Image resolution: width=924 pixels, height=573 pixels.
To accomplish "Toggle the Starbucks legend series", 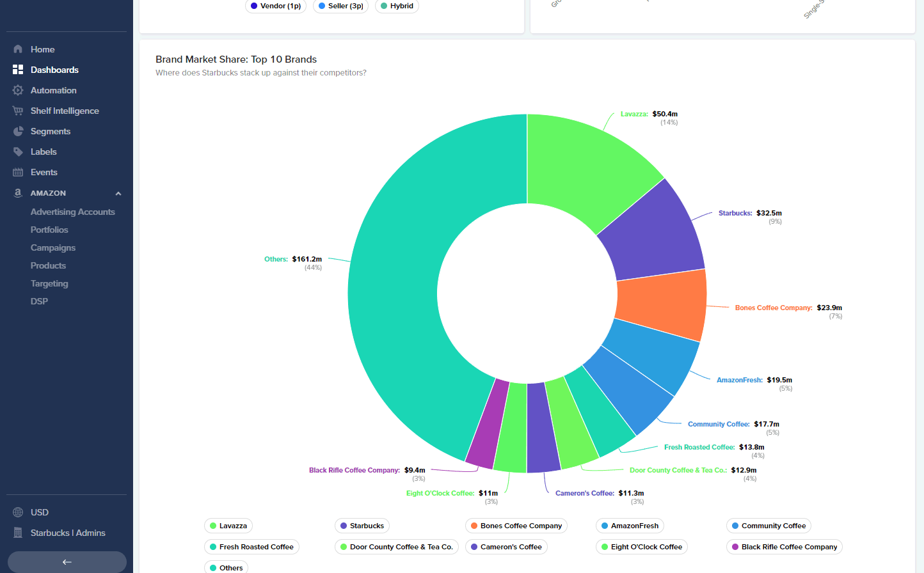I will [362, 526].
